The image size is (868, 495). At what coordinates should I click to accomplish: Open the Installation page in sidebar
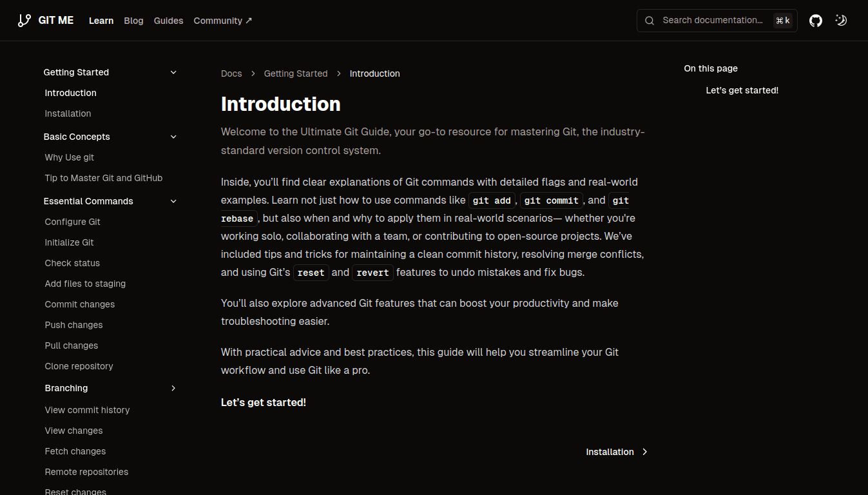(x=68, y=113)
